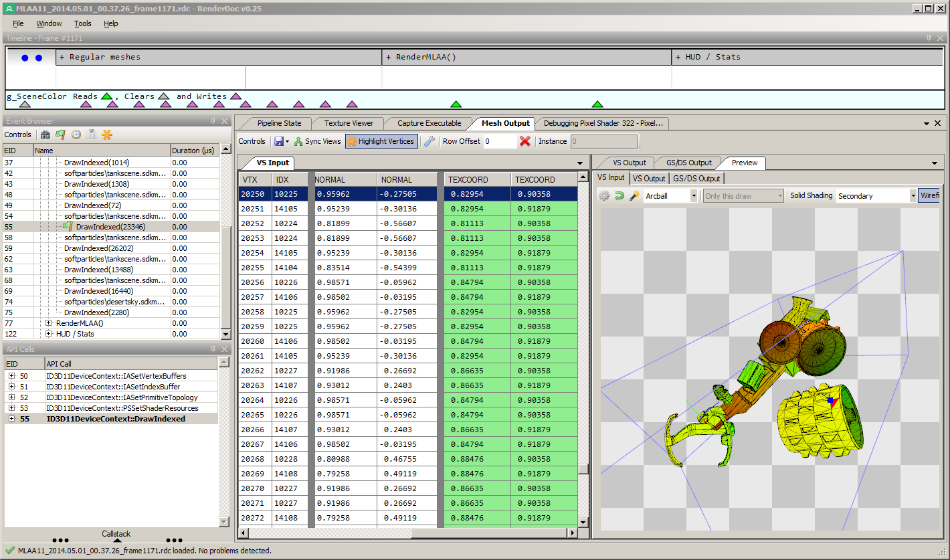Close the Event Browser panel
Screen dimensions: 950x560
(225, 121)
